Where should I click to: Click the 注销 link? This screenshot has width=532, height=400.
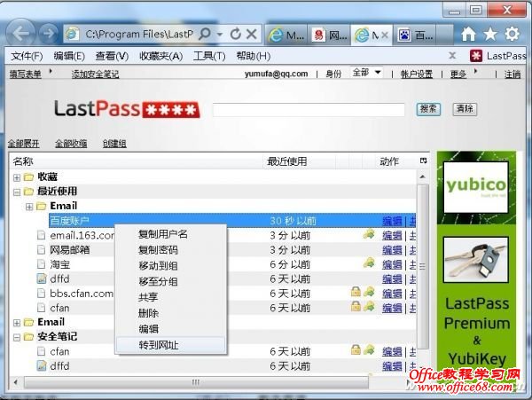512,74
